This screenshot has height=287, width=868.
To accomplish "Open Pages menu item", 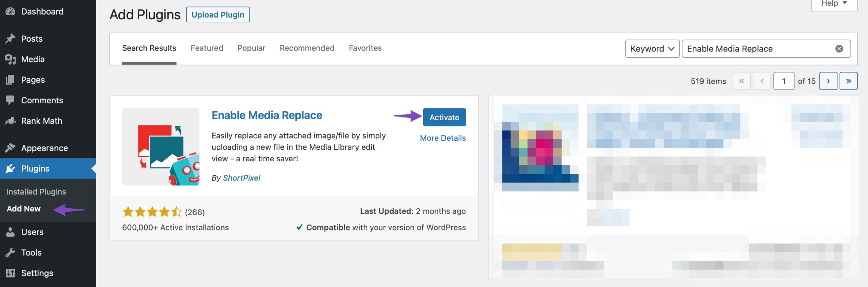I will [48, 80].
